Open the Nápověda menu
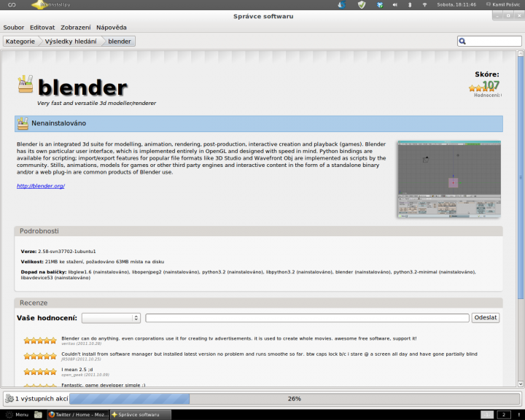525x420 pixels. (112, 28)
